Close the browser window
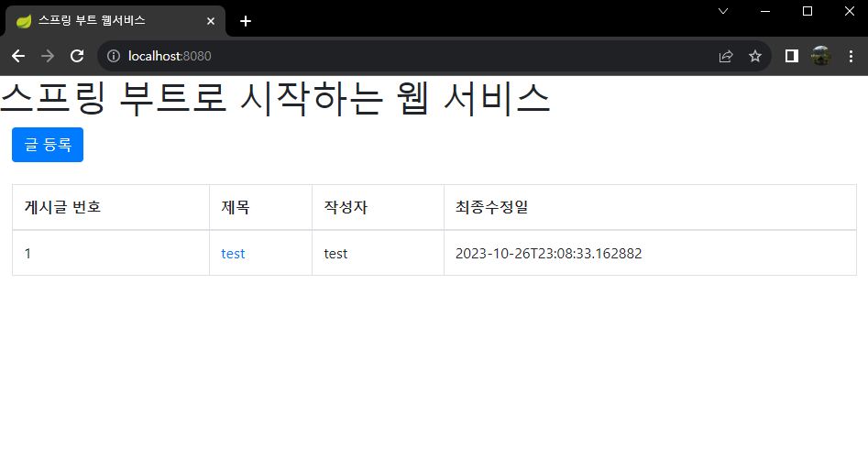This screenshot has height=470, width=868. coord(849,11)
